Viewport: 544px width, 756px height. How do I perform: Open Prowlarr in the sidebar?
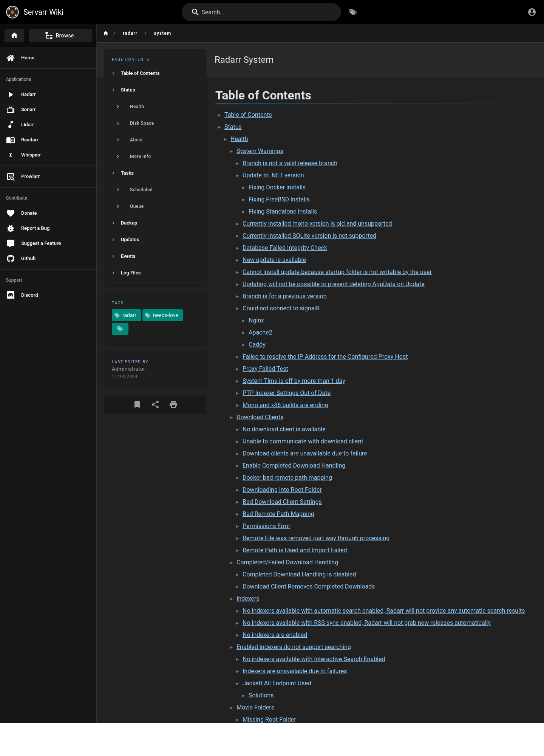pyautogui.click(x=48, y=177)
